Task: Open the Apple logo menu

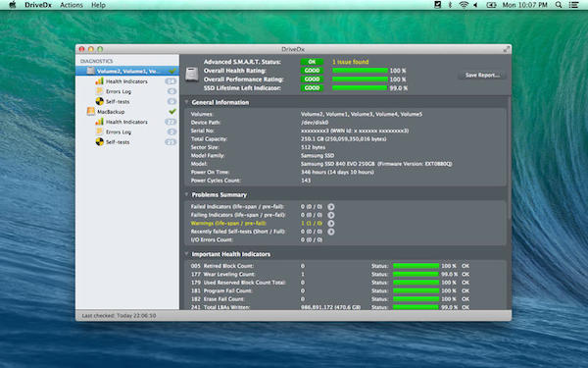Action: [13, 5]
